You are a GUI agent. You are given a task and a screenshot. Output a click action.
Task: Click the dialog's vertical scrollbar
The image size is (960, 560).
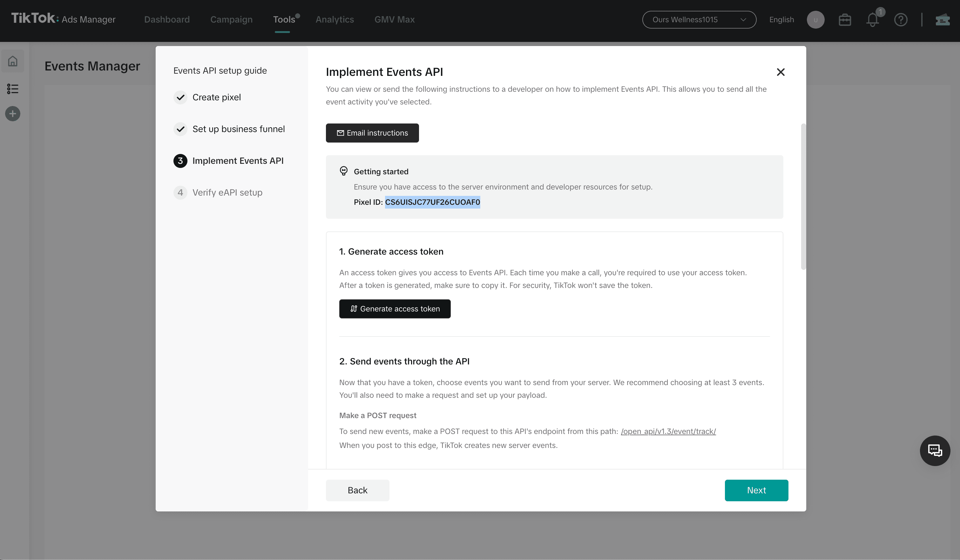[803, 196]
